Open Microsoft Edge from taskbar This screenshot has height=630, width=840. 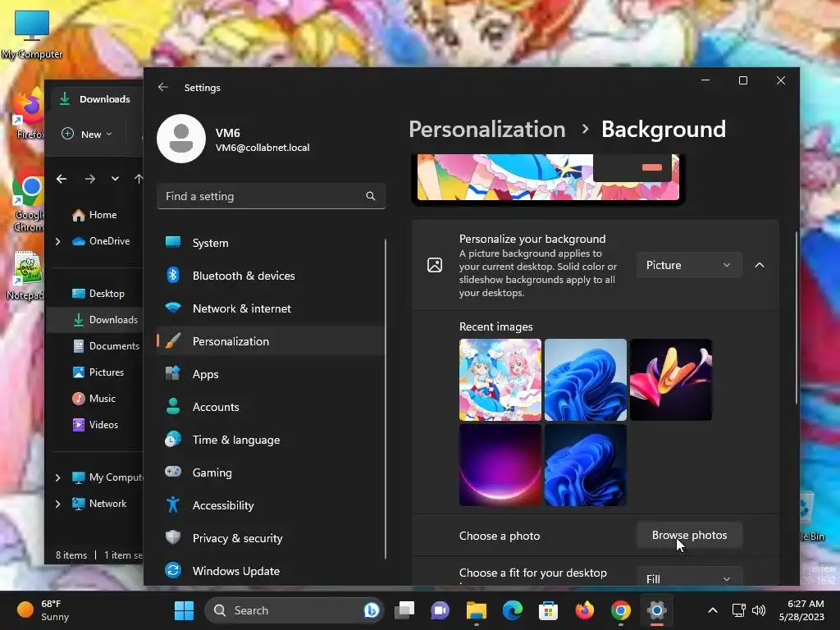(x=513, y=610)
